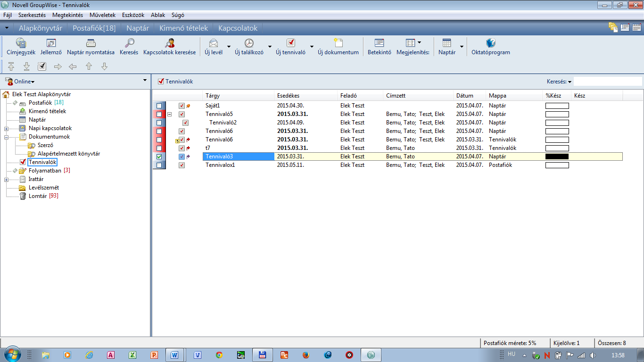Screen dimensions: 644x362
Task: Select the Tennivalox1 task row subject
Action: click(220, 165)
